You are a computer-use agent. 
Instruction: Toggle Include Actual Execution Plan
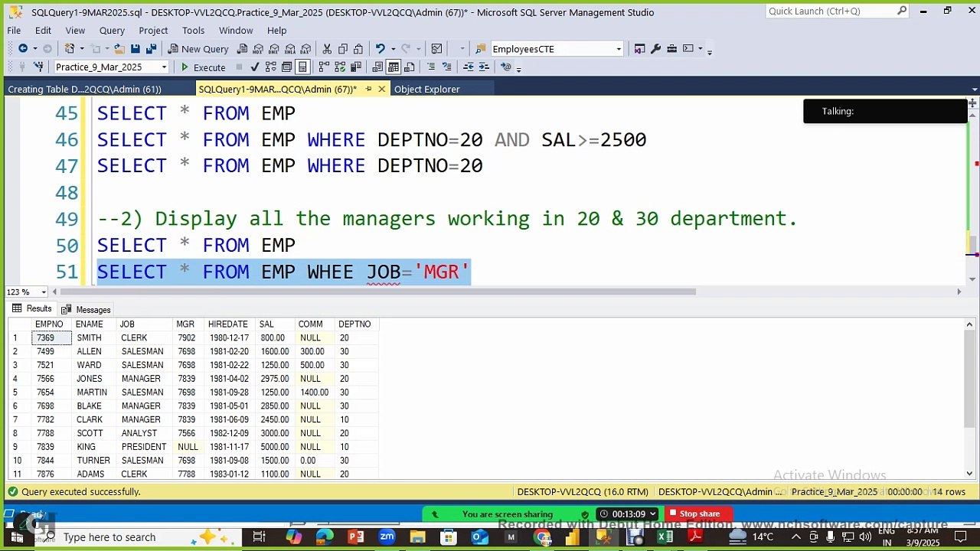point(324,67)
